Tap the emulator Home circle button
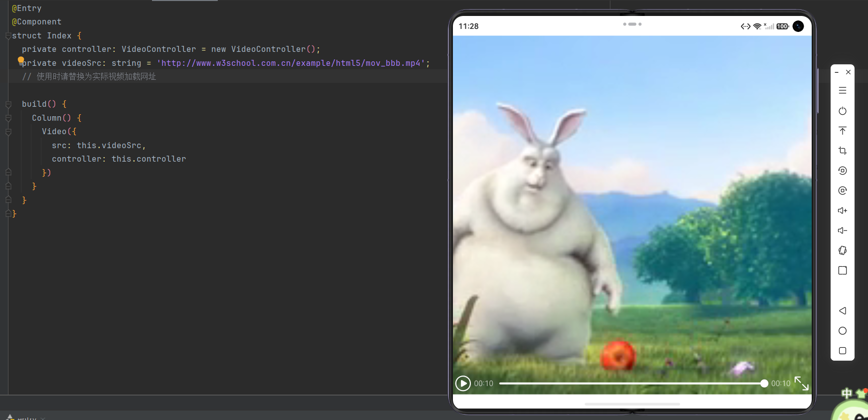The width and height of the screenshot is (868, 420). (843, 331)
